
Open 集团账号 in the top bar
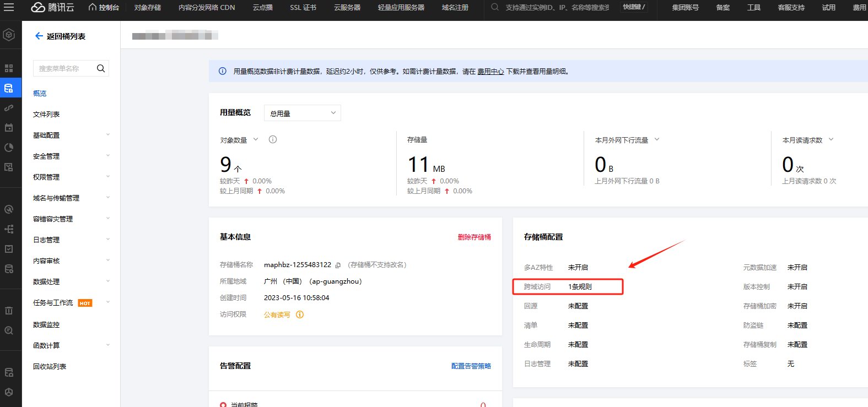686,7
